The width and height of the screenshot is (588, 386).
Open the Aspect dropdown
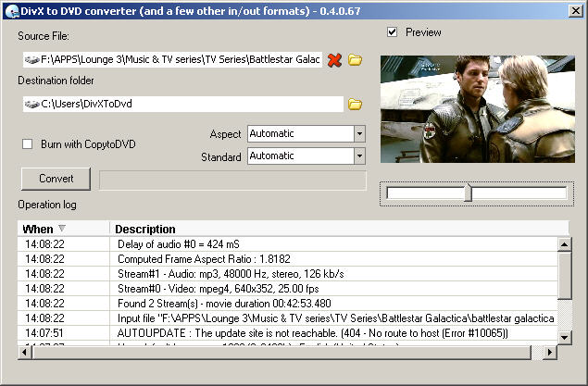click(x=359, y=134)
